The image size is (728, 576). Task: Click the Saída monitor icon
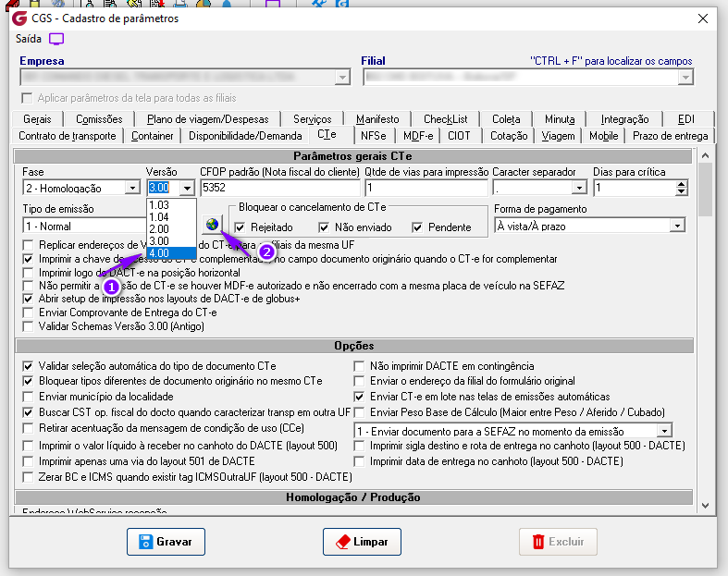[56, 39]
